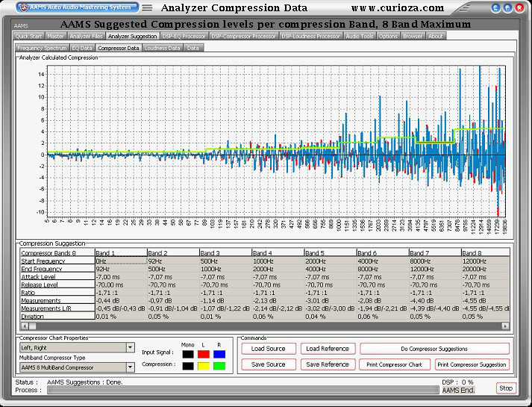Minimize the AAMS window
The image size is (532, 407).
pos(495,7)
